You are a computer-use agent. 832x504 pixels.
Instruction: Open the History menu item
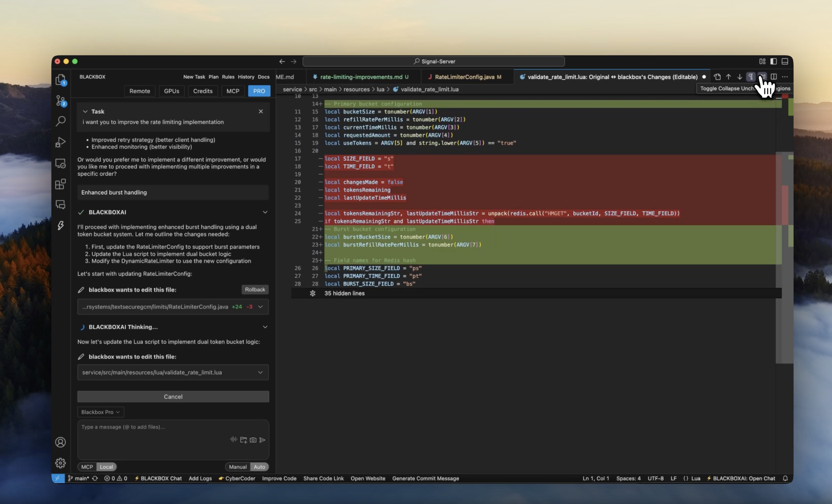(246, 77)
